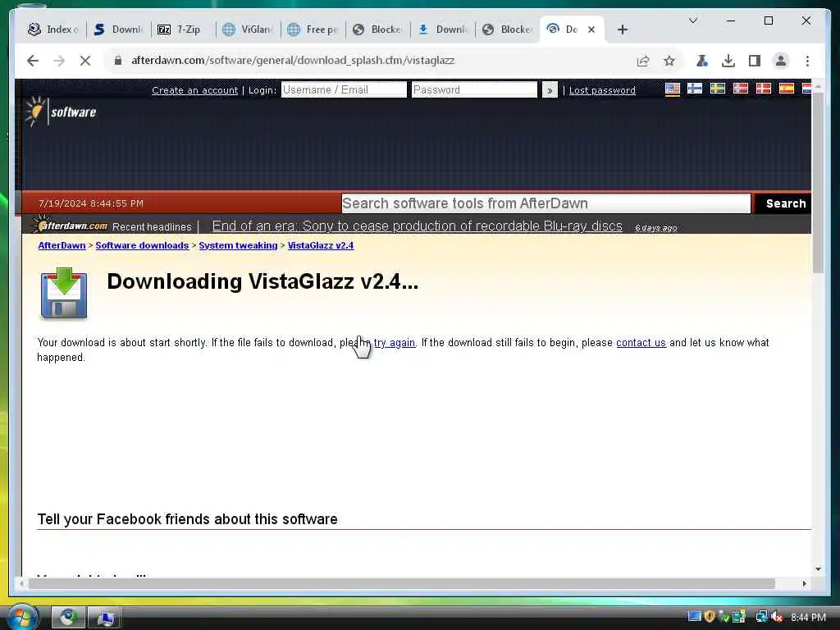Click the security shield tray icon
The height and width of the screenshot is (630, 840).
710,617
